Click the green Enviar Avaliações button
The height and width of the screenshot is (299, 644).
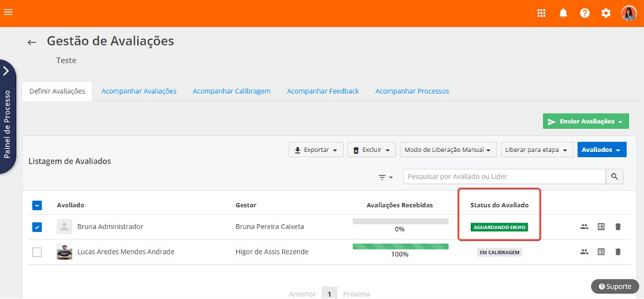coord(585,121)
